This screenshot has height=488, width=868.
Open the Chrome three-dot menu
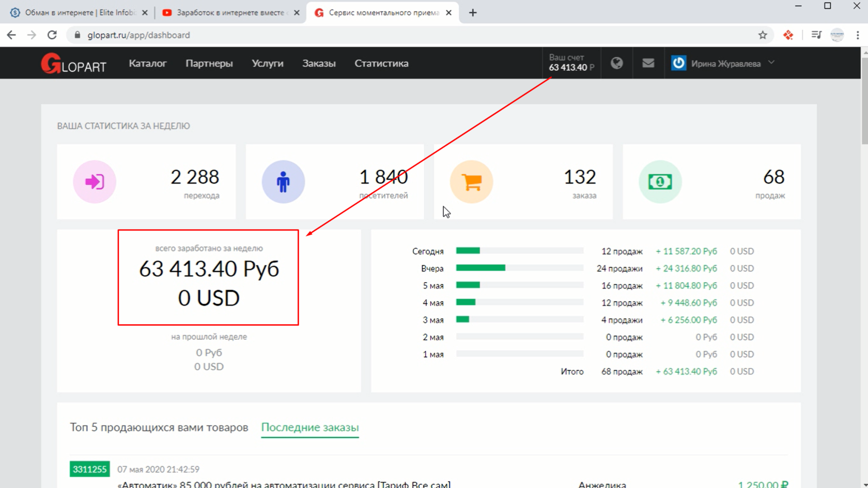pyautogui.click(x=858, y=35)
